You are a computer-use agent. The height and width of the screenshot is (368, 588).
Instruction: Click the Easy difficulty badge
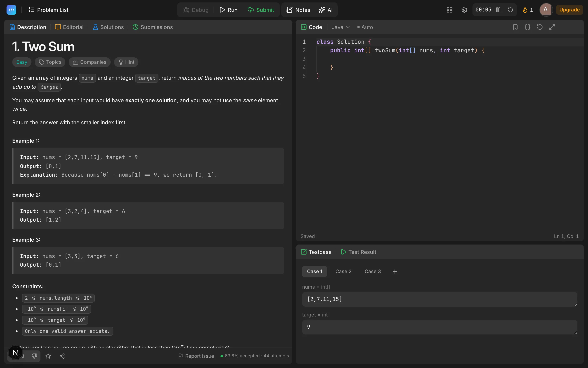point(22,62)
